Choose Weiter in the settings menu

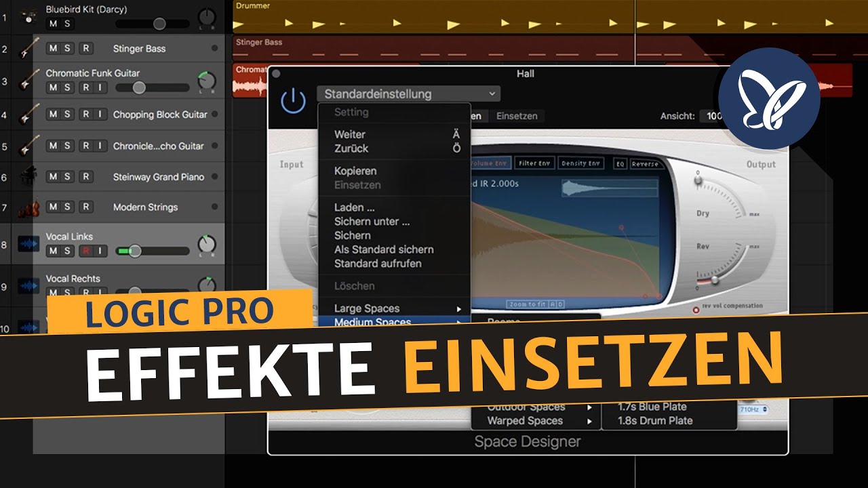[349, 134]
